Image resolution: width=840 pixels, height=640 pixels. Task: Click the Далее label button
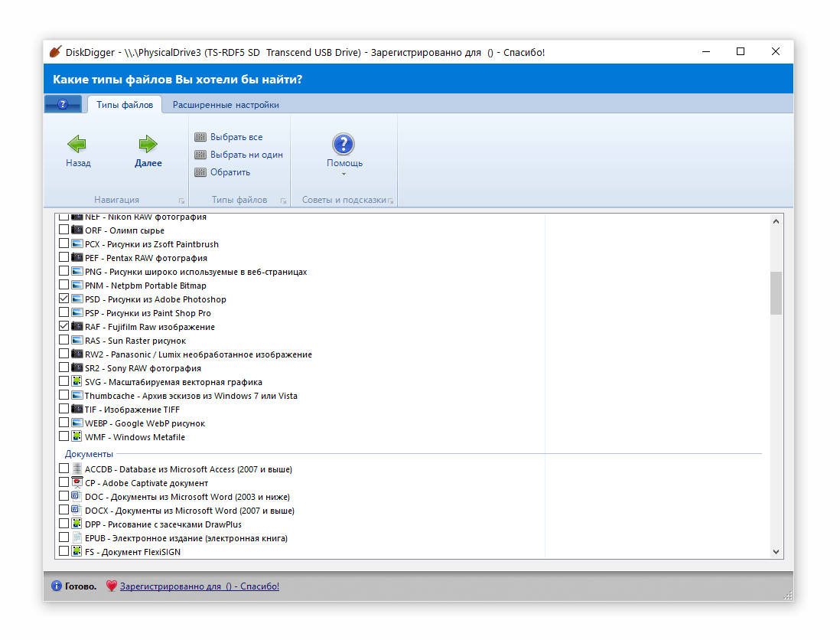[148, 163]
